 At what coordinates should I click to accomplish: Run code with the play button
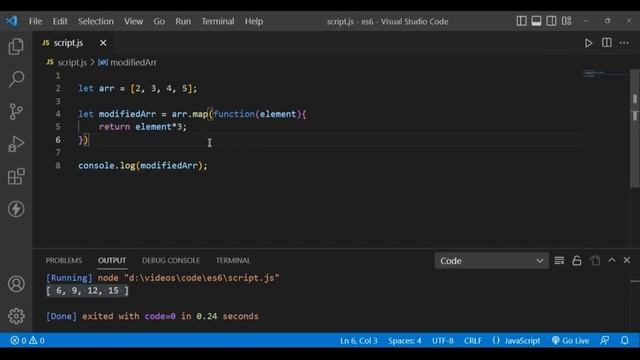tap(588, 43)
